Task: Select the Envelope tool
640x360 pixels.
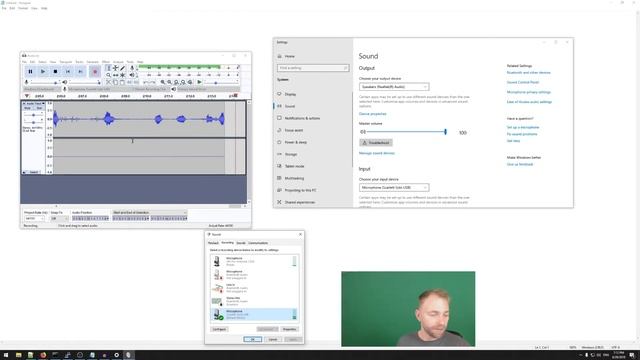Action: pos(116,68)
